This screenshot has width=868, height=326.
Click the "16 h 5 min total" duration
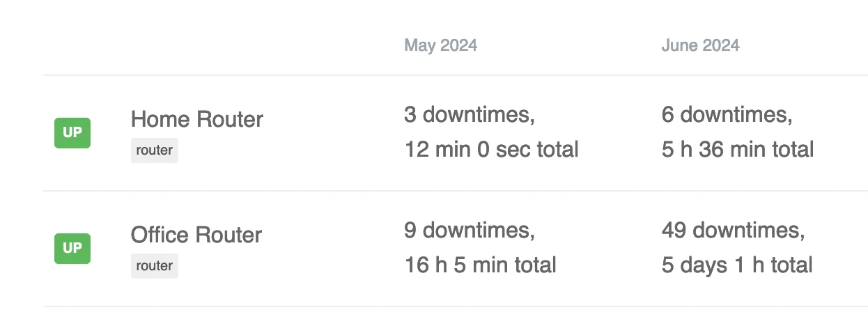[480, 265]
